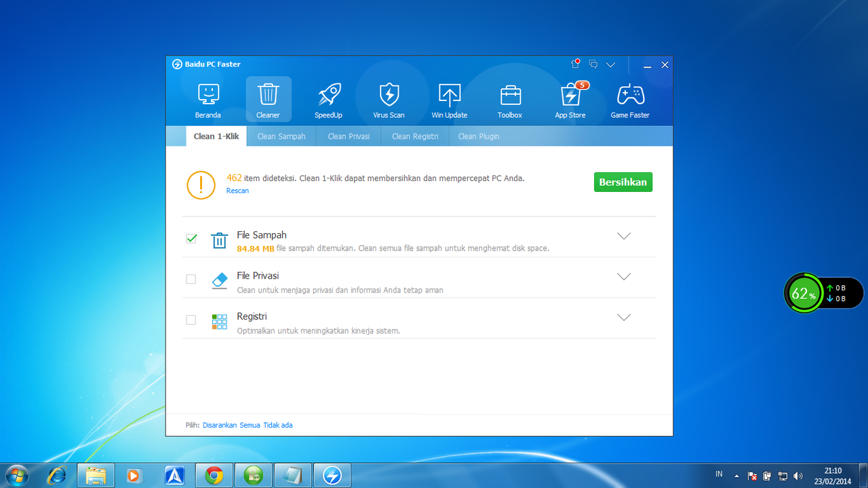Click the power battery tray icon
Image resolution: width=868 pixels, height=488 pixels.
point(767,476)
